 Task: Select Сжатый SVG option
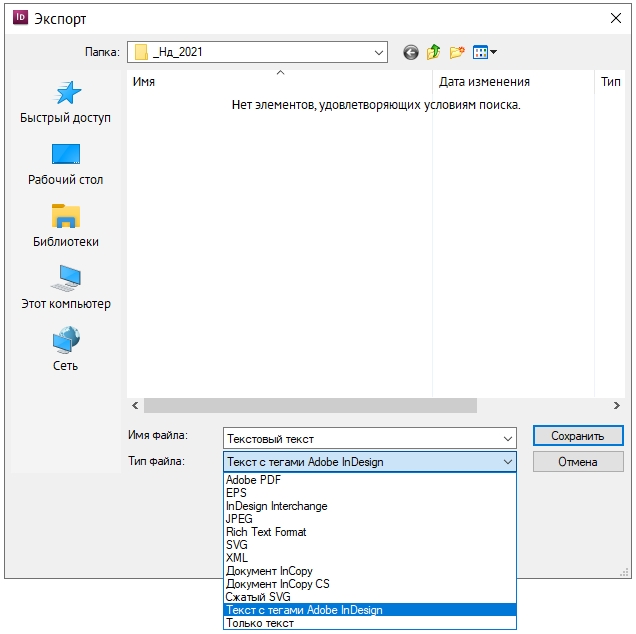click(x=370, y=597)
